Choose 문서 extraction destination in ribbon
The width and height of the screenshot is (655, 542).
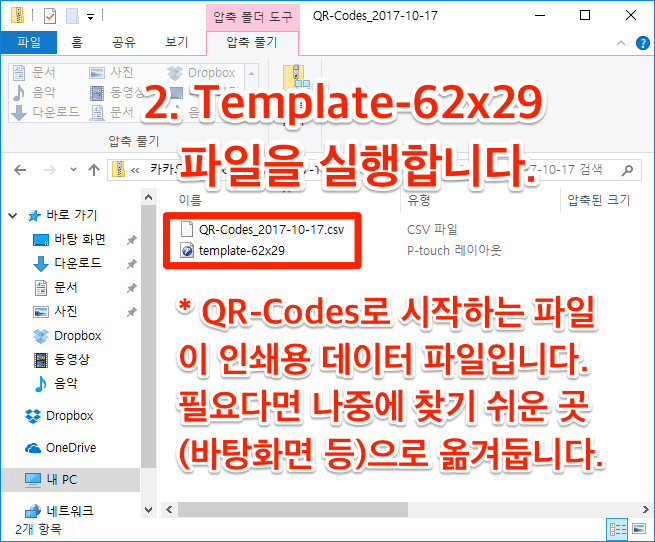[34, 73]
